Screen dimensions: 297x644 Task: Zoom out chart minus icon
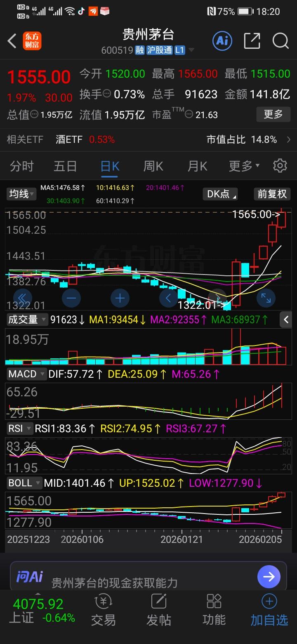[x=71, y=298]
